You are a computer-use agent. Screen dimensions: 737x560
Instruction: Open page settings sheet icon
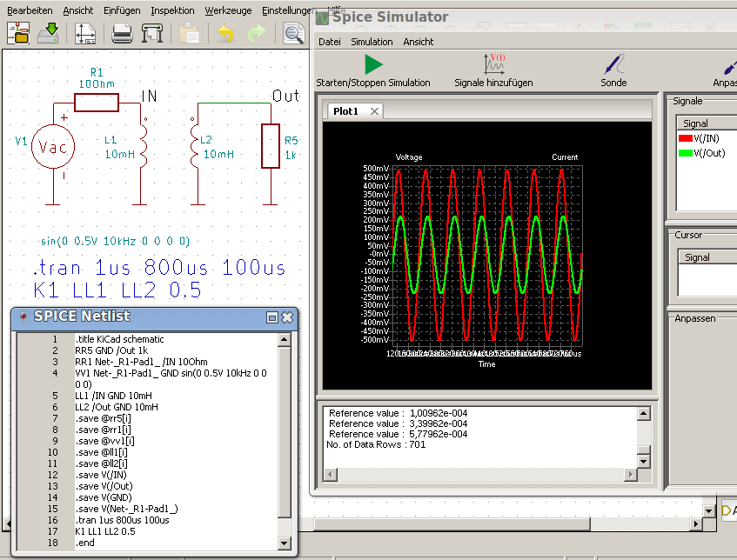(85, 34)
